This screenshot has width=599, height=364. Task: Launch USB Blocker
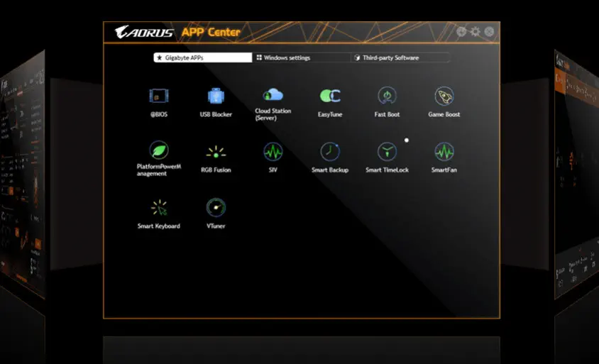pyautogui.click(x=216, y=96)
